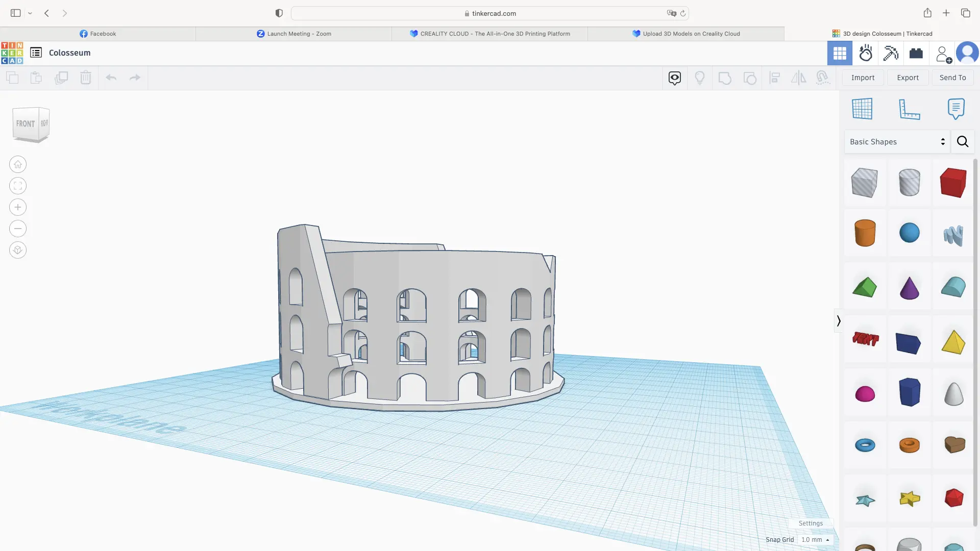Open the Settings button near the grid
980x551 pixels.
811,523
